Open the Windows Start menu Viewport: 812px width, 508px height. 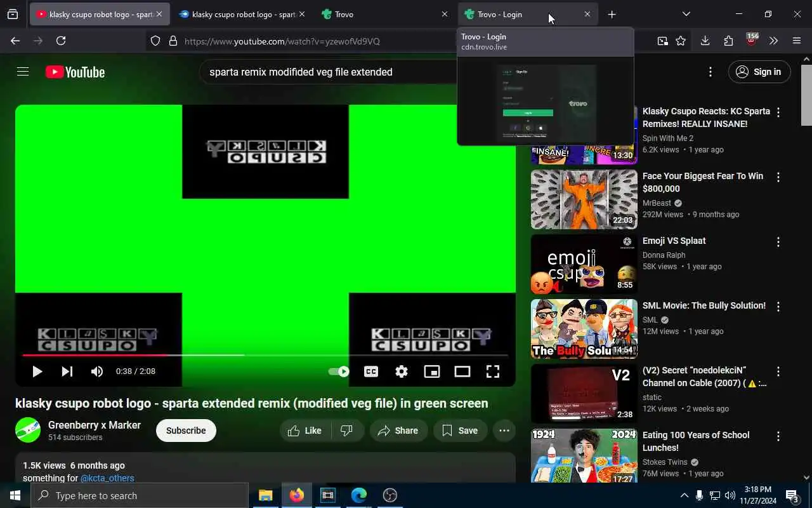click(x=15, y=495)
